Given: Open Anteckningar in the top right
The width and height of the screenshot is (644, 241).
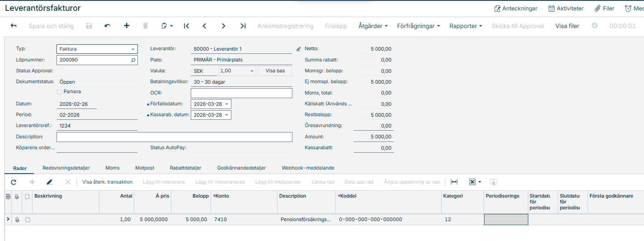Looking at the screenshot, I should (516, 8).
